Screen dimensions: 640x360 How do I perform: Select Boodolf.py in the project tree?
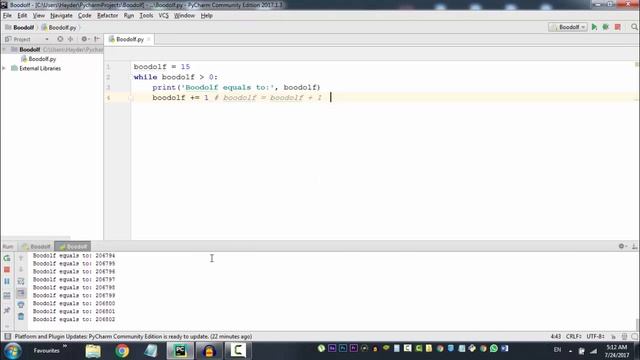[x=42, y=59]
